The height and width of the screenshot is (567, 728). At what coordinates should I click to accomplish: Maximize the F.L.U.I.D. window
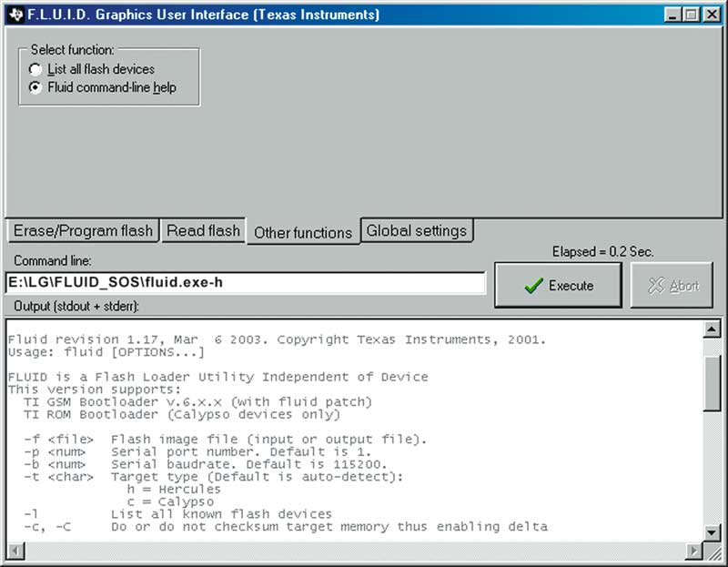(x=691, y=15)
